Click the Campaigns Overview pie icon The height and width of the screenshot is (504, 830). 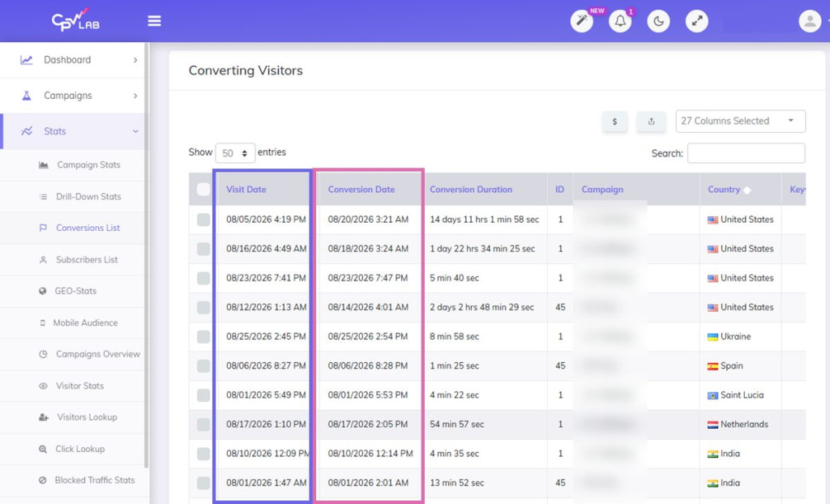(x=43, y=353)
